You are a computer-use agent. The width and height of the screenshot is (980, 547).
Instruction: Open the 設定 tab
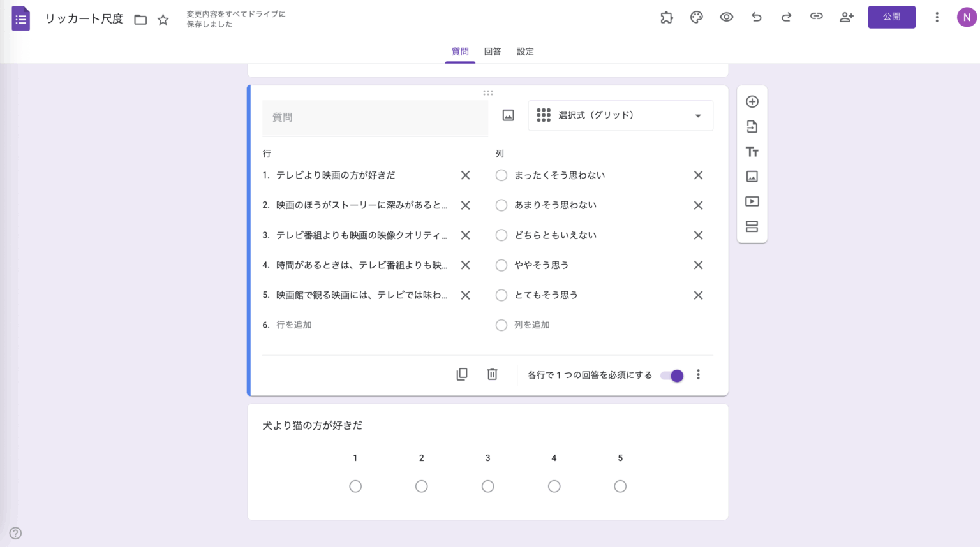pos(525,52)
